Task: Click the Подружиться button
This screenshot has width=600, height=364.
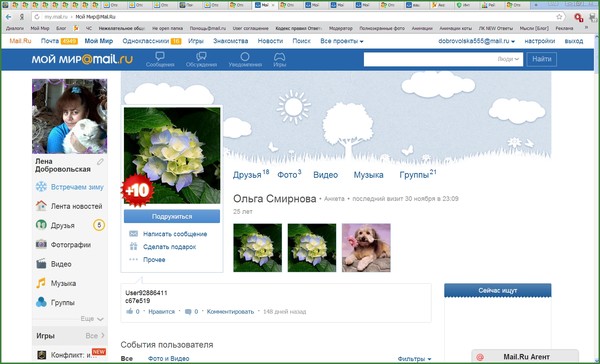Action: [x=172, y=216]
